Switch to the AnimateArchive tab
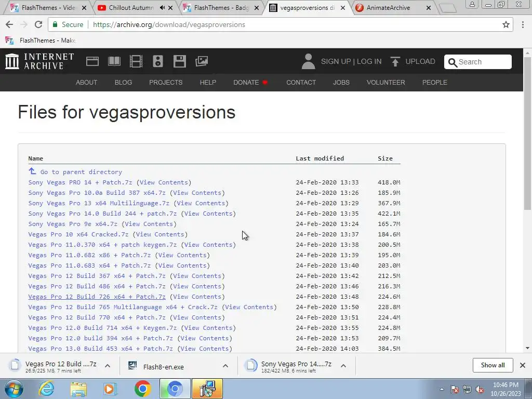This screenshot has width=532, height=399. click(388, 7)
